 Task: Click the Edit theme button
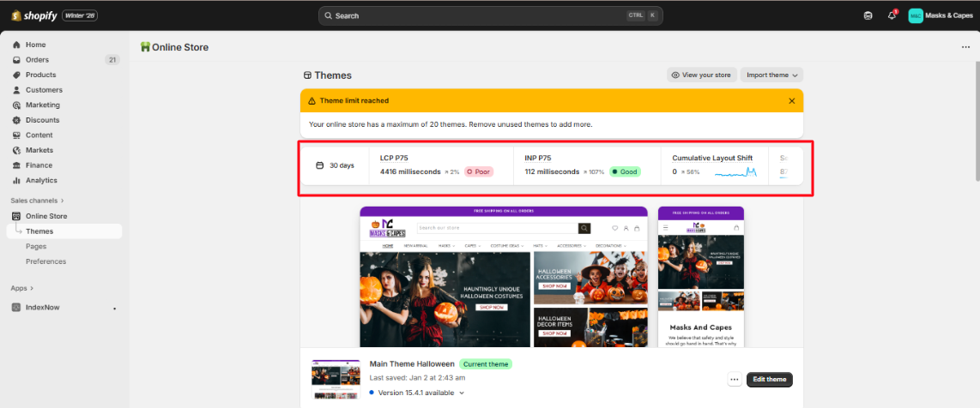pyautogui.click(x=770, y=380)
